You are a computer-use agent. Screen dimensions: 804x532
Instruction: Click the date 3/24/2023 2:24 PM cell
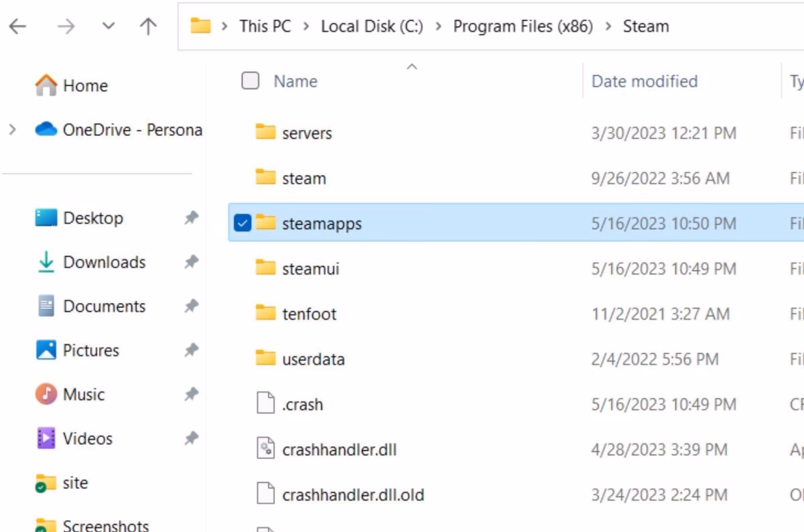pos(659,495)
